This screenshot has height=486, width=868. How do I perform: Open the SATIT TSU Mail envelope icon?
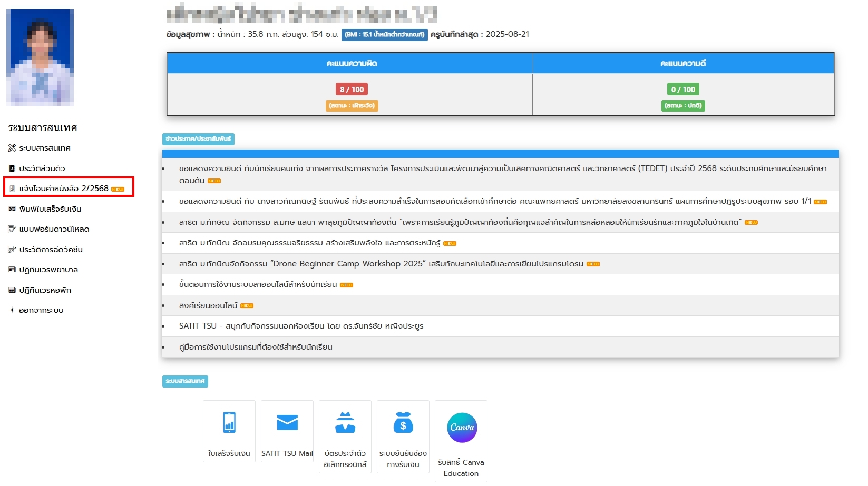click(287, 423)
